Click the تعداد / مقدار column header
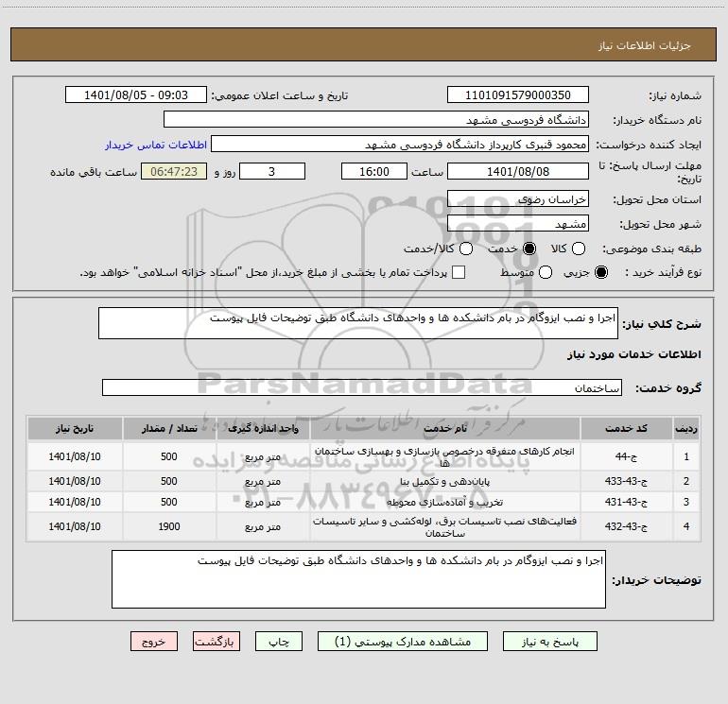 coord(169,428)
